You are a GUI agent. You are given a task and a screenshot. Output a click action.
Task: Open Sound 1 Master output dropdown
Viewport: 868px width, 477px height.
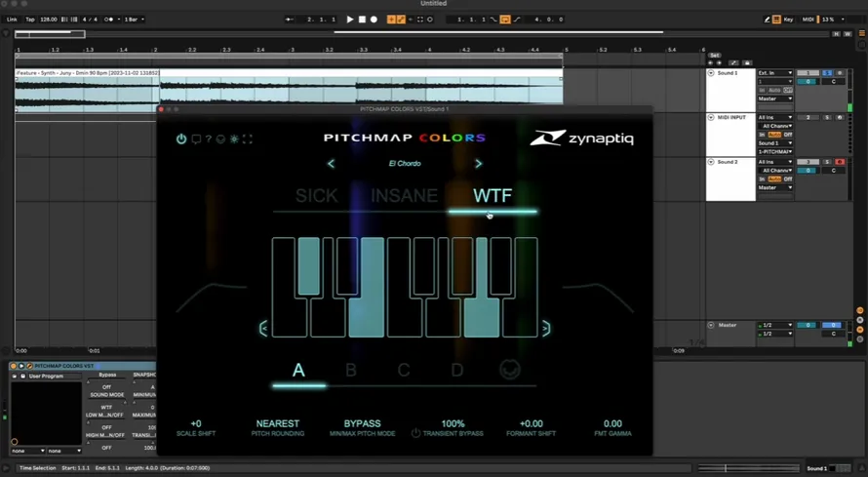tap(775, 99)
